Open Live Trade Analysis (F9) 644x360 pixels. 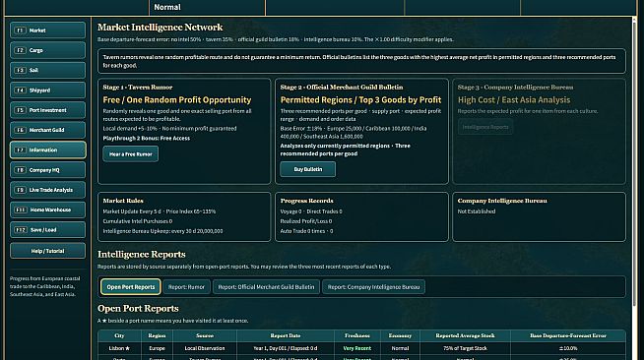pos(47,190)
